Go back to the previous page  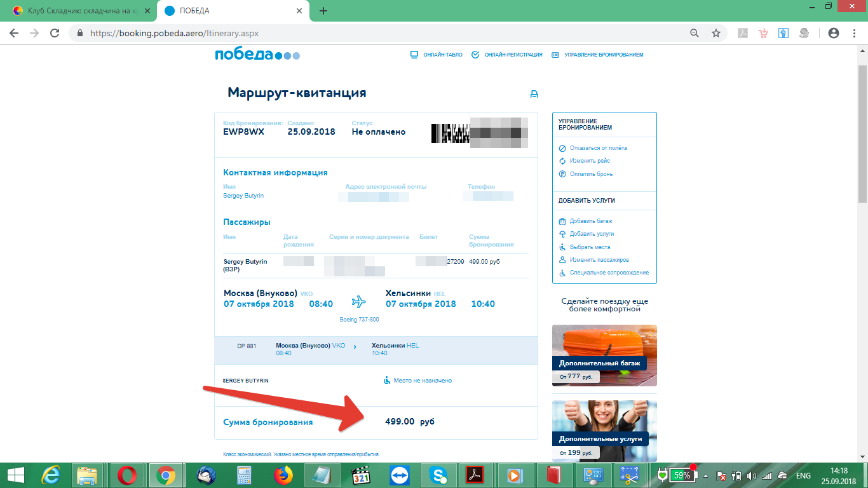14,33
